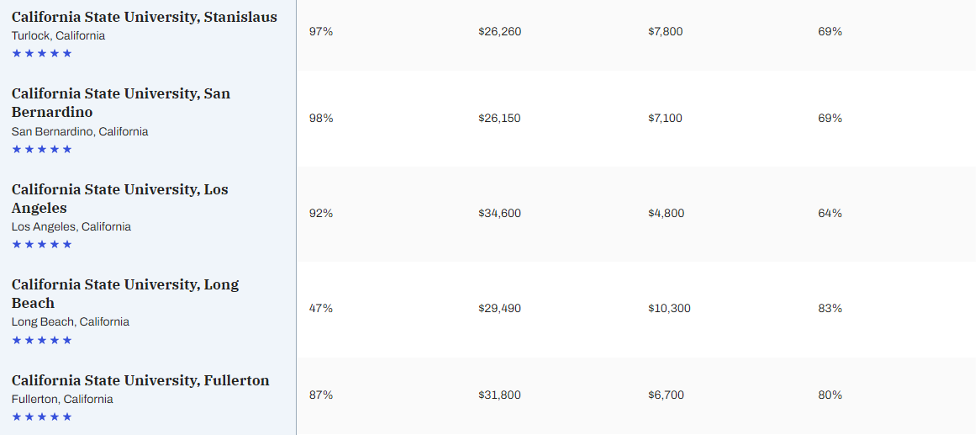Click the $26,260 value for Stanislaus
This screenshot has width=980, height=435.
point(499,31)
